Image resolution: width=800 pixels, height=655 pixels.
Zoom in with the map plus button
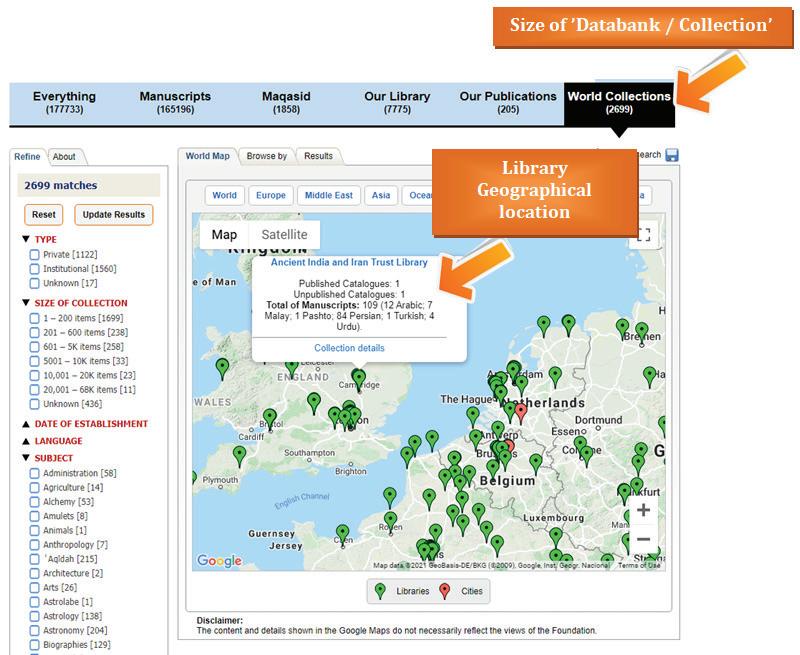tap(643, 510)
